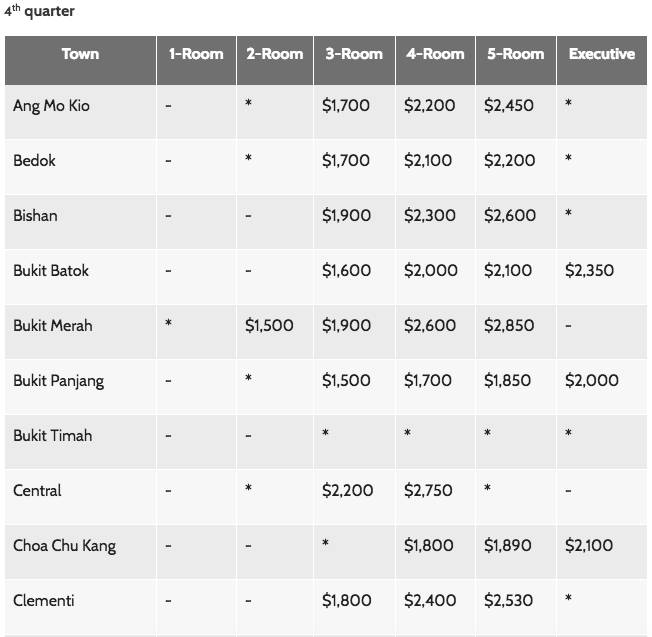Click the 4-Room column header
Screen dimensions: 652x637
click(435, 54)
